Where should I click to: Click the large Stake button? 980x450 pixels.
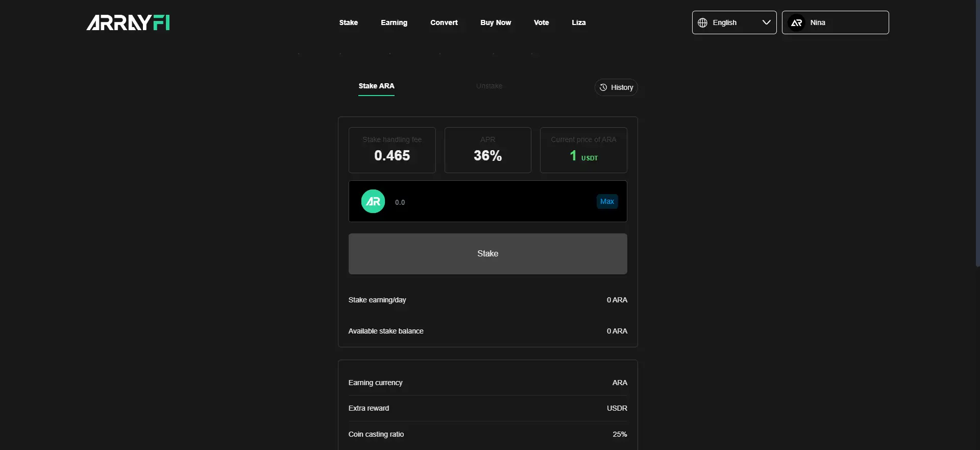tap(487, 254)
